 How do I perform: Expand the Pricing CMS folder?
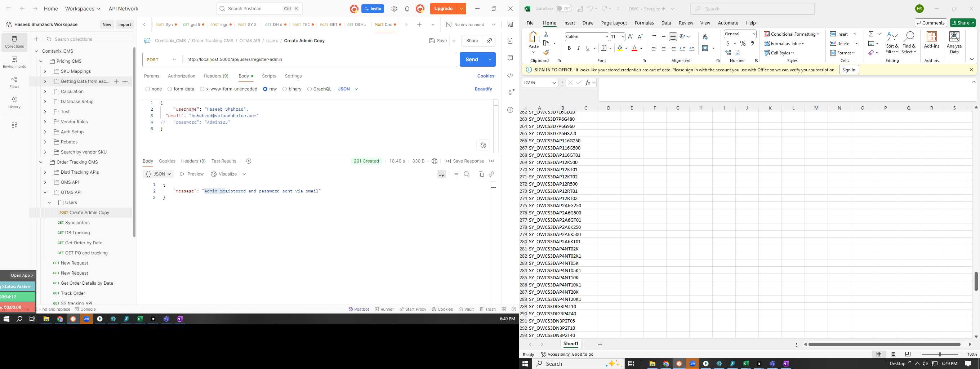coord(41,61)
